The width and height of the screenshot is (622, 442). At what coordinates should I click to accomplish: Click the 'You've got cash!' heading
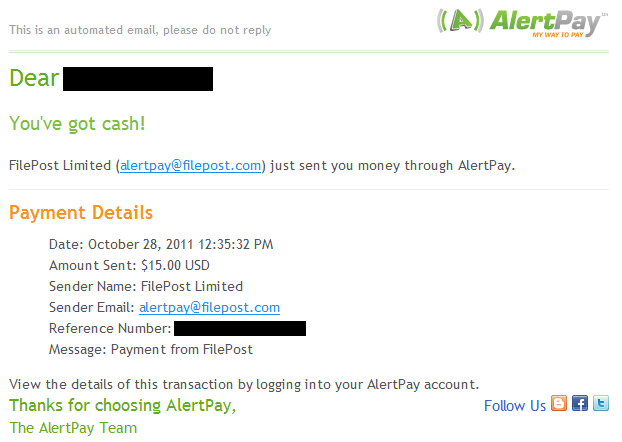click(x=76, y=124)
